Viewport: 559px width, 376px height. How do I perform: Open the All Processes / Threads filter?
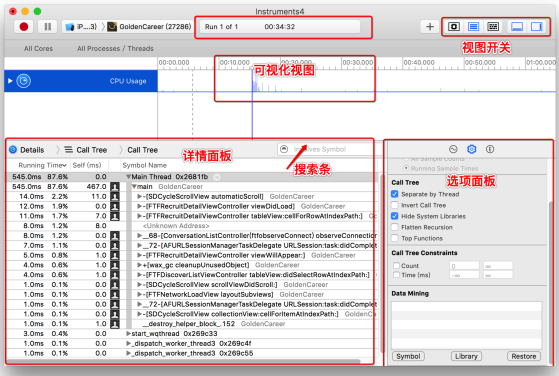(115, 48)
